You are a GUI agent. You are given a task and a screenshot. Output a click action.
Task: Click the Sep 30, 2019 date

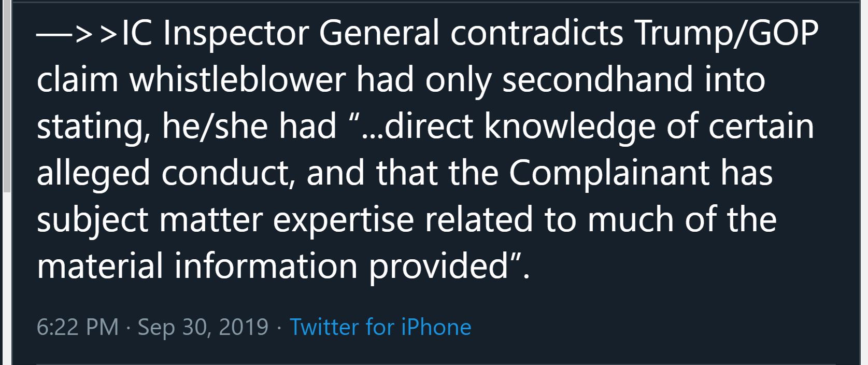pyautogui.click(x=203, y=328)
